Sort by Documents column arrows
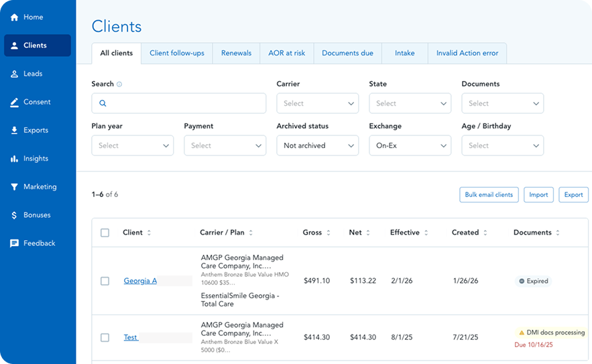The height and width of the screenshot is (364, 592). [558, 233]
